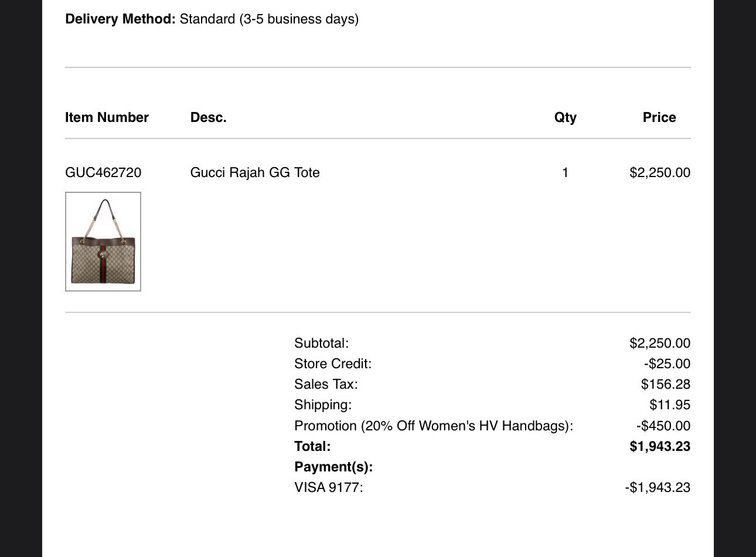Click the quantity value 1
This screenshot has width=756, height=557.
565,172
